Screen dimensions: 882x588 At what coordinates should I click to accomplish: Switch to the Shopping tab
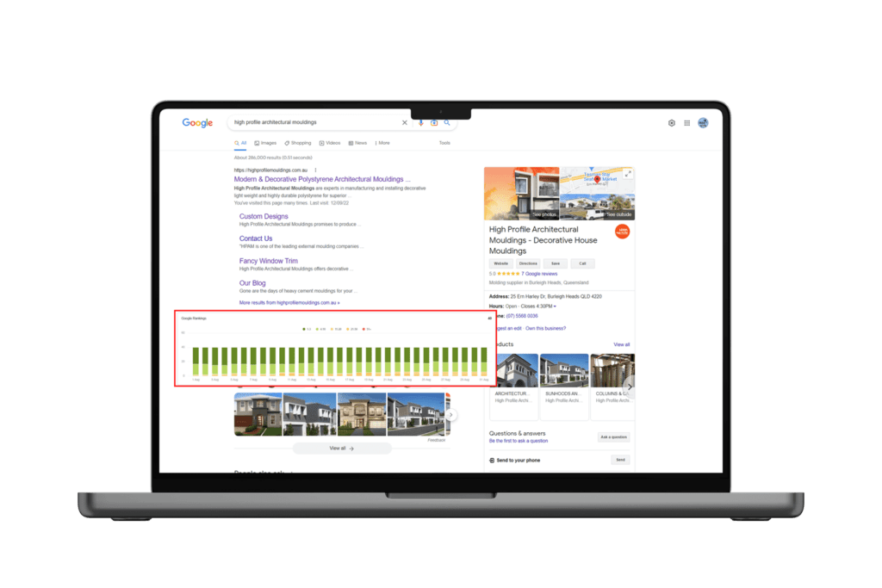click(297, 144)
